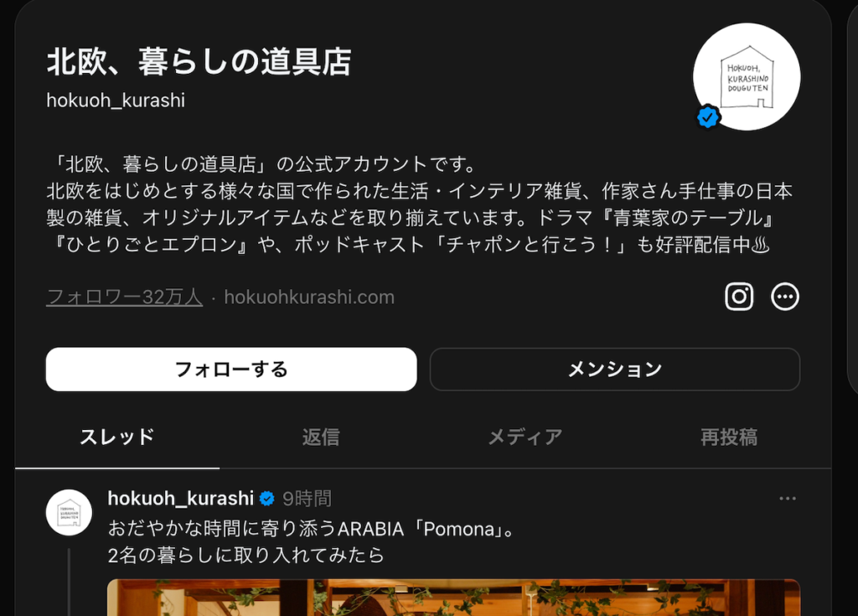The width and height of the screenshot is (858, 616).
Task: Open the フォロワー32万人 followers link
Action: coord(124,298)
